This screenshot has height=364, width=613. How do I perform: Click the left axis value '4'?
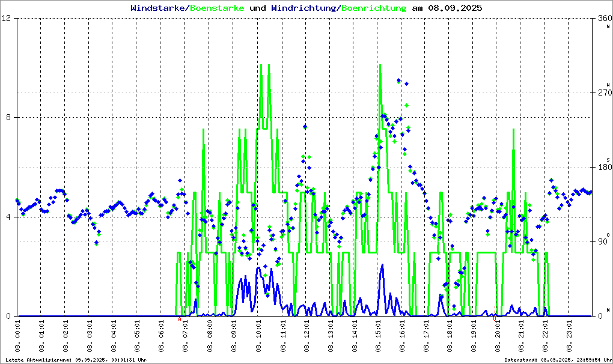coord(10,217)
